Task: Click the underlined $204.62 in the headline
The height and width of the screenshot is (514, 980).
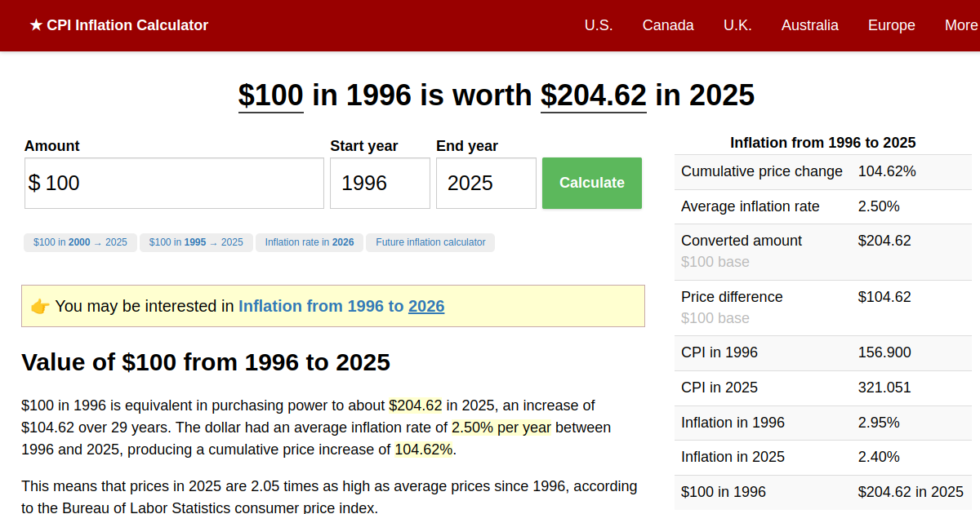Action: click(x=593, y=95)
